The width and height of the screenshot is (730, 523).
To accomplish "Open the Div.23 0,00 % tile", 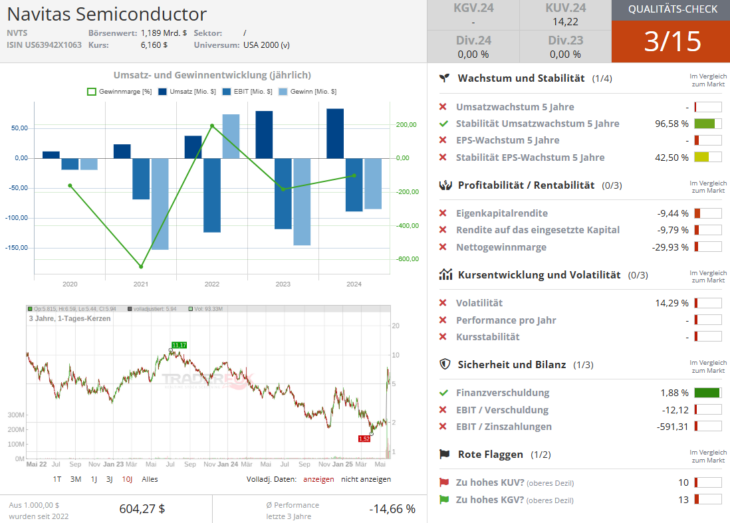I will click(x=566, y=47).
